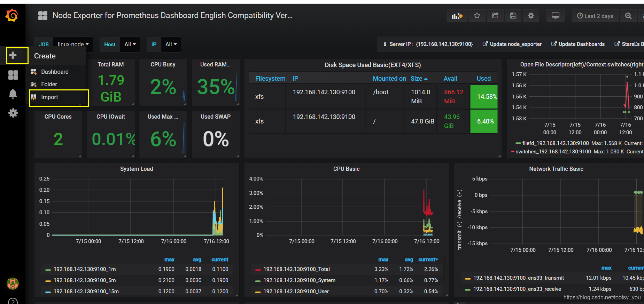
Task: Click the Add panel icon
Action: pos(457,16)
